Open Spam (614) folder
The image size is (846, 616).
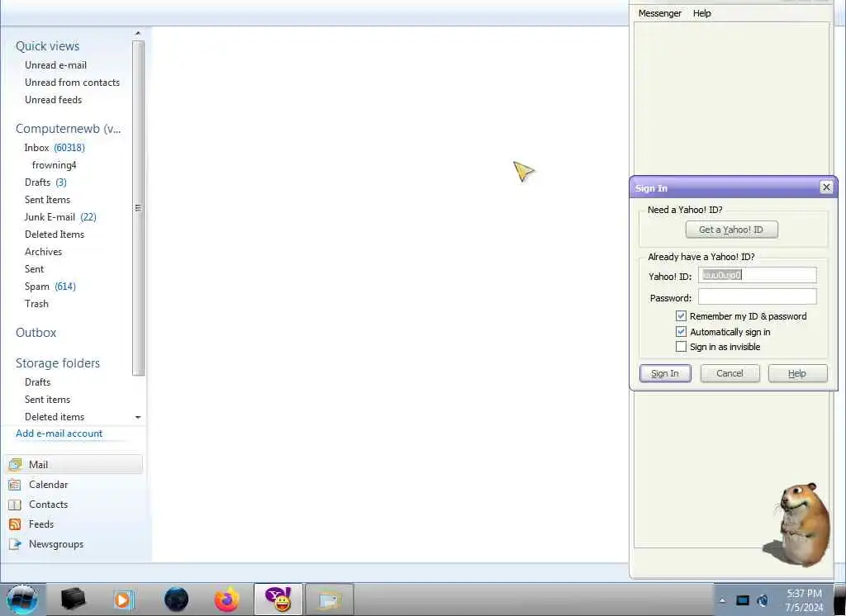point(50,286)
